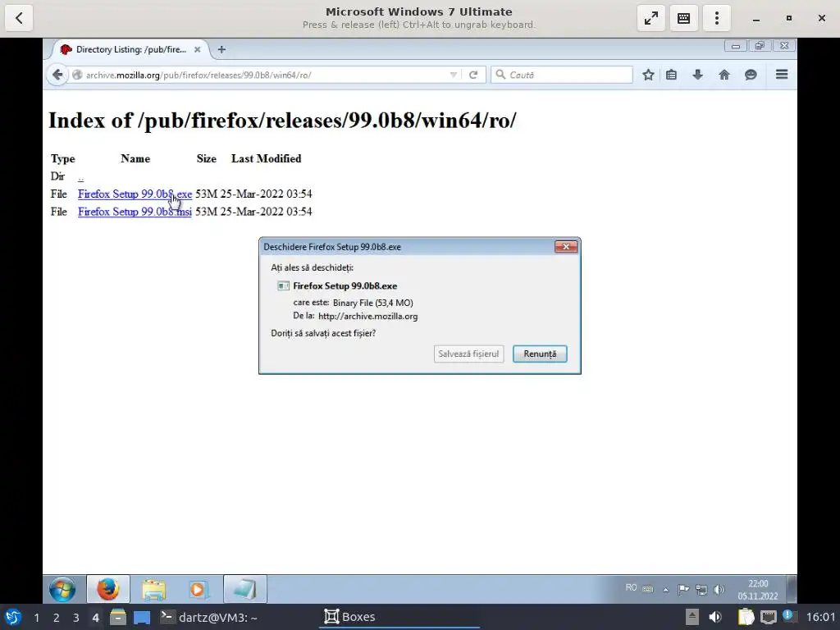Image resolution: width=840 pixels, height=630 pixels.
Task: Open the Firefox downloads arrow icon
Action: point(697,75)
